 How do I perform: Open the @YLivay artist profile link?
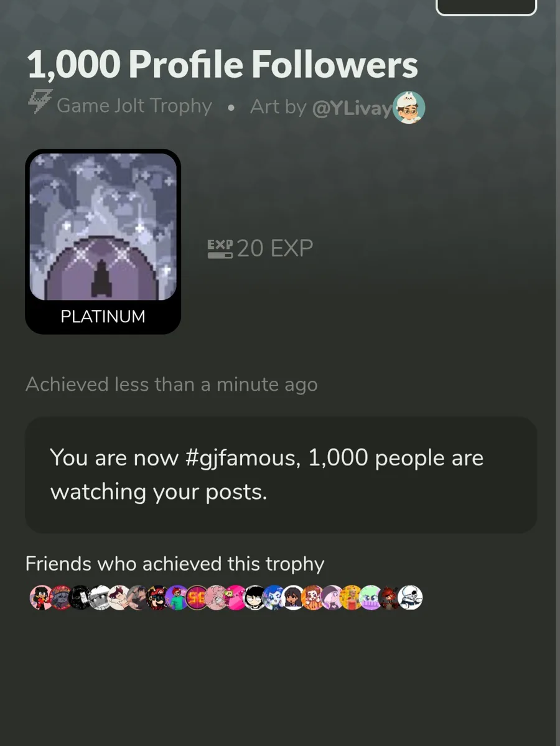coord(352,108)
